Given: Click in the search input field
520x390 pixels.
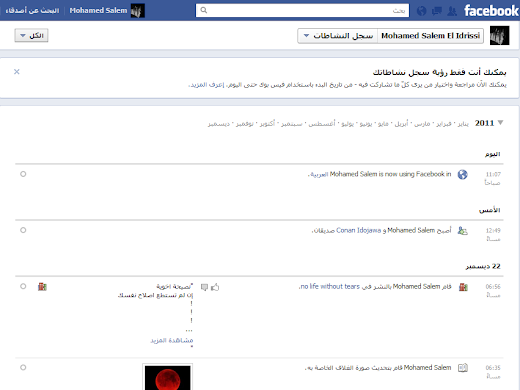Looking at the screenshot, I should pos(302,10).
